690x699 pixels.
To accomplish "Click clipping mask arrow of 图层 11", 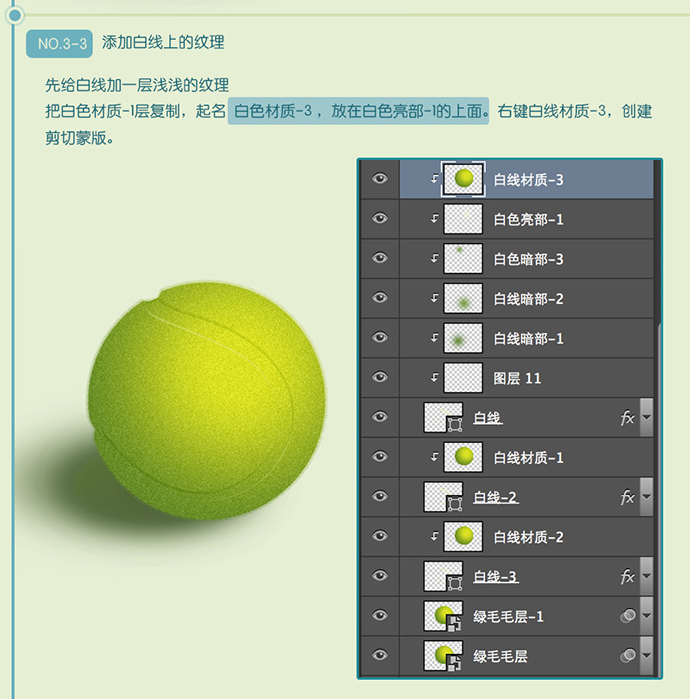I will pos(434,378).
